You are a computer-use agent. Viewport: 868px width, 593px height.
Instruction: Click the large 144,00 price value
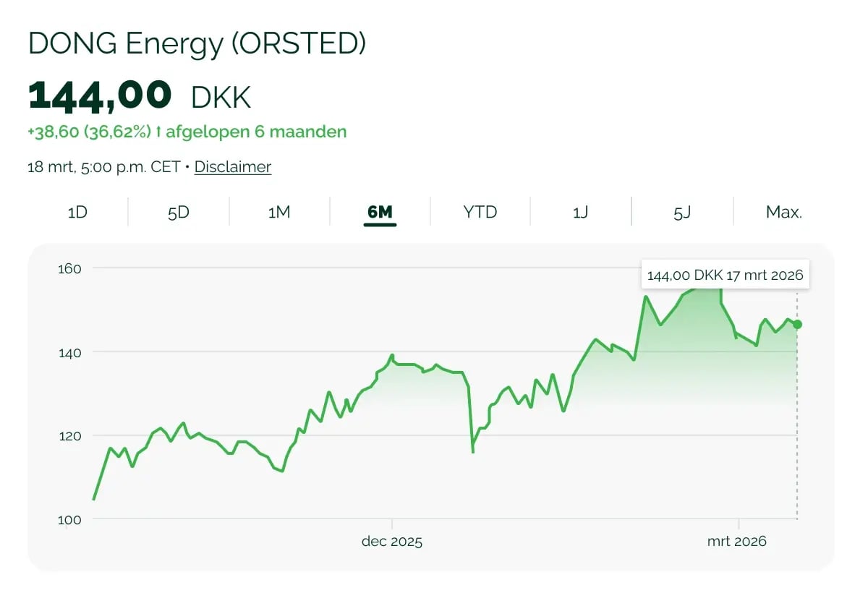point(100,95)
